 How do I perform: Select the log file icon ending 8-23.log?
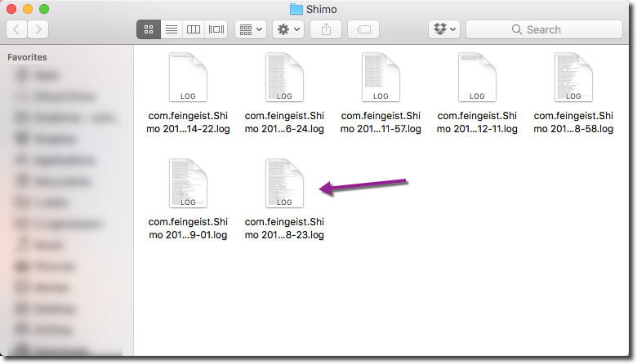pos(284,184)
